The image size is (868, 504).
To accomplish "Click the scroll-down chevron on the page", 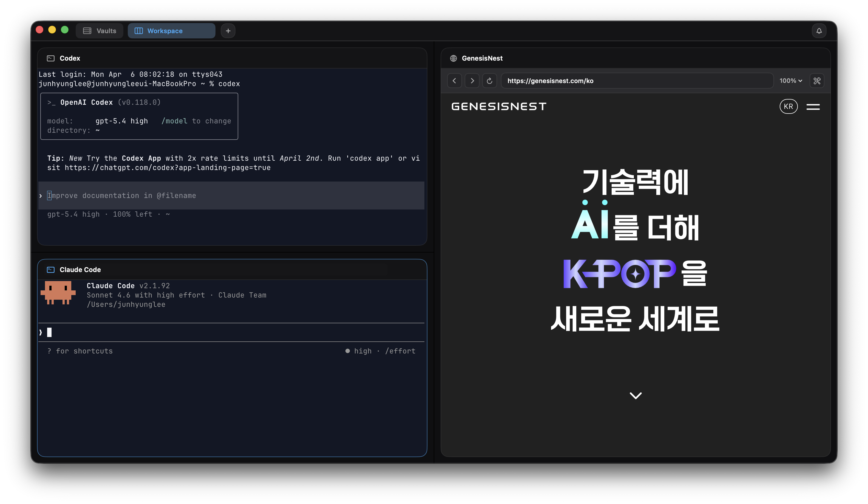I will 636,395.
